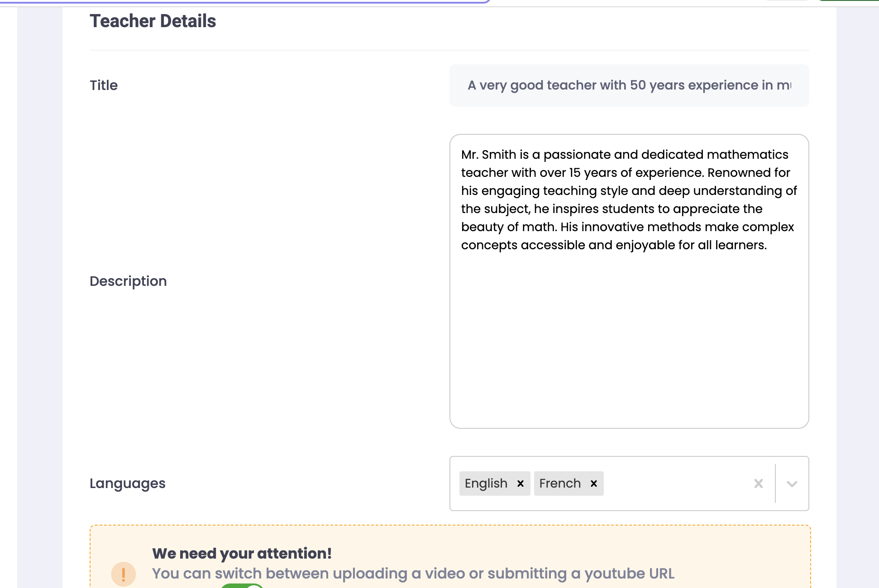Click the purple outlined element at top
The width and height of the screenshot is (879, 588).
[244, 1]
